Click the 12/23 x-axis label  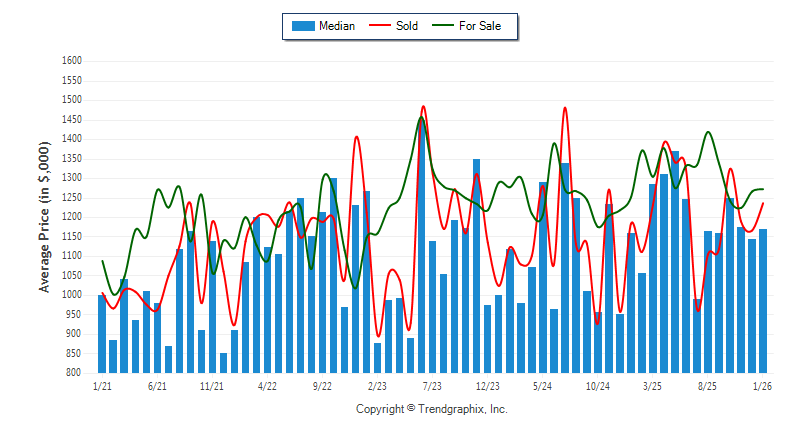click(x=488, y=385)
